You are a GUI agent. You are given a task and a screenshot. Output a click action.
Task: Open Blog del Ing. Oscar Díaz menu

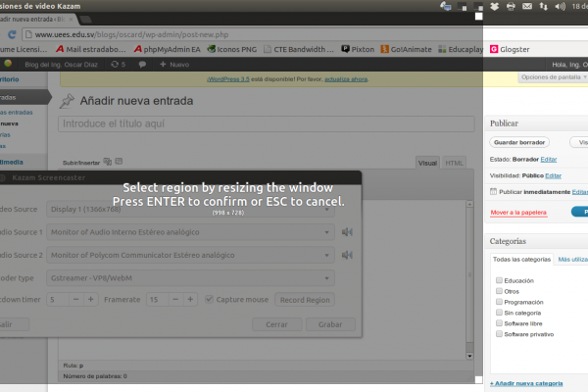[61, 65]
